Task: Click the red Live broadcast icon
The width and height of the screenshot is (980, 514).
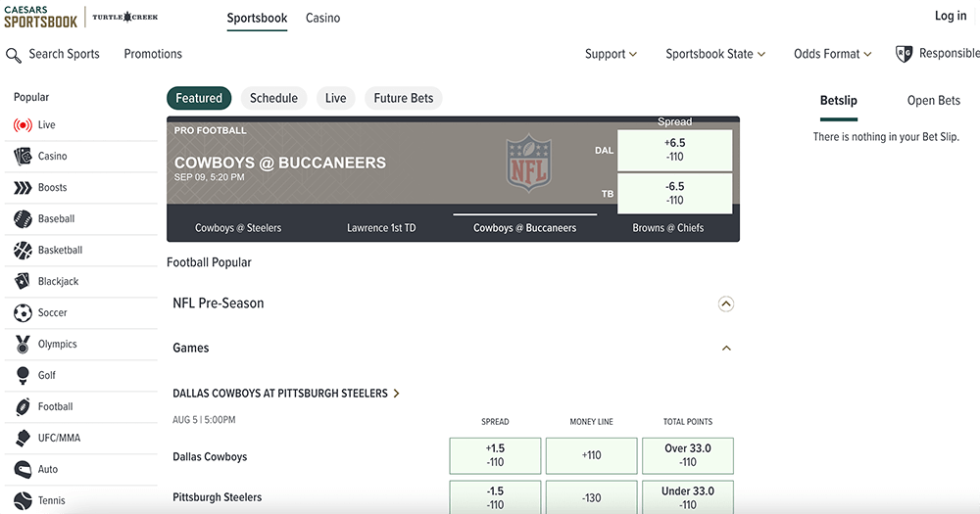Action: 23,125
